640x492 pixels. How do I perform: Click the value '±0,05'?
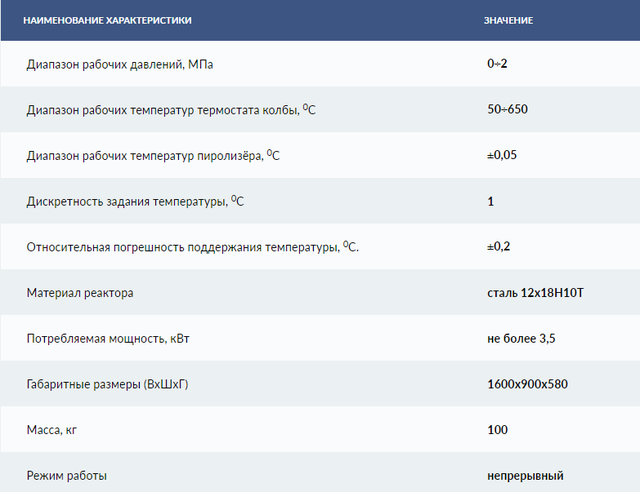tap(502, 155)
